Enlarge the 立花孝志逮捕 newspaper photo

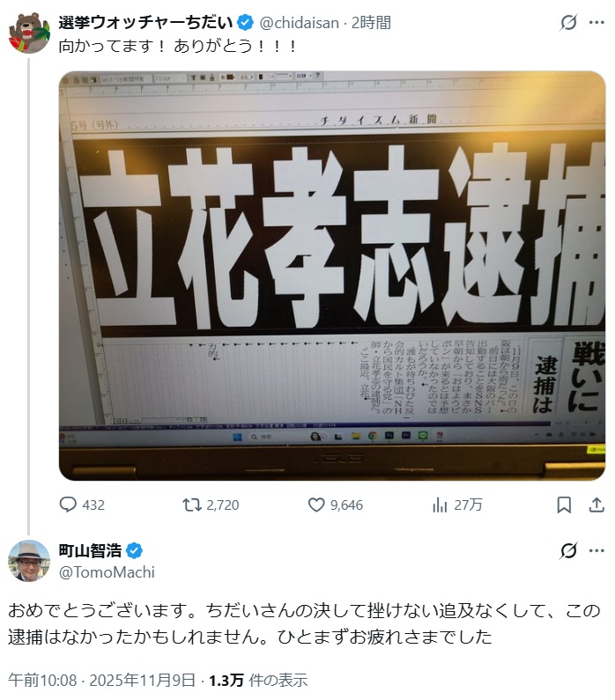332,276
